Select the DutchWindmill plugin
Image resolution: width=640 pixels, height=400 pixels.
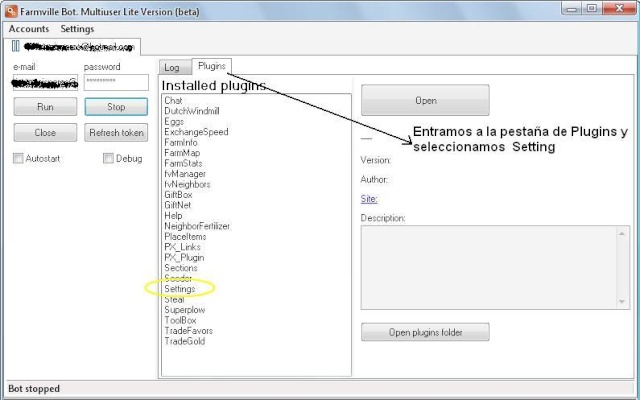coord(192,111)
